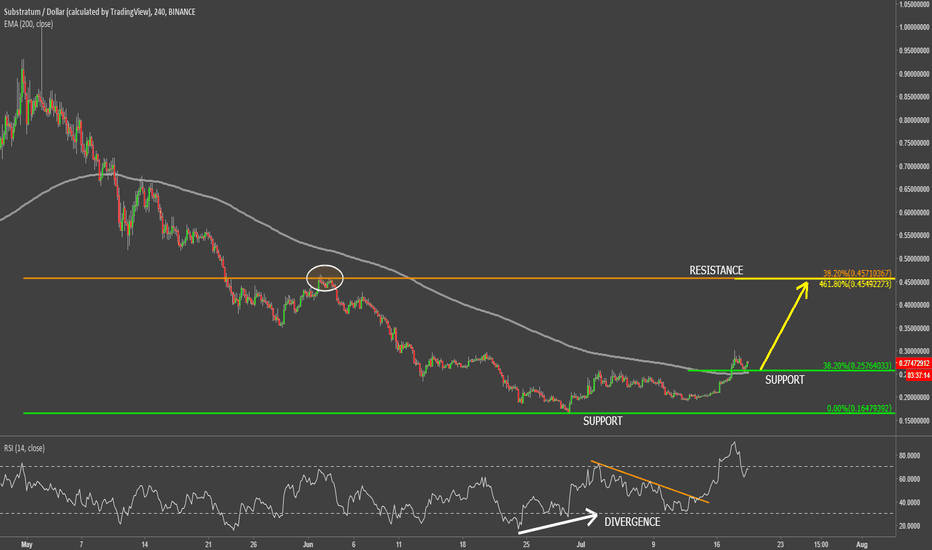The height and width of the screenshot is (550, 932).
Task: Click the 16 date label on the time axis
Action: pos(717,544)
